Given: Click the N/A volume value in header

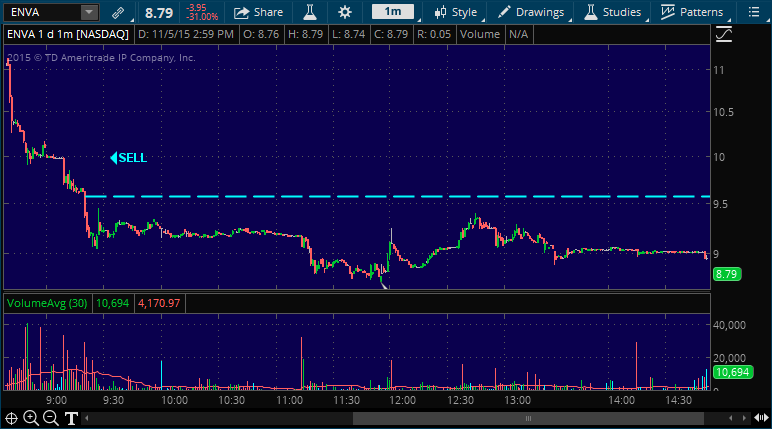Looking at the screenshot, I should [518, 34].
